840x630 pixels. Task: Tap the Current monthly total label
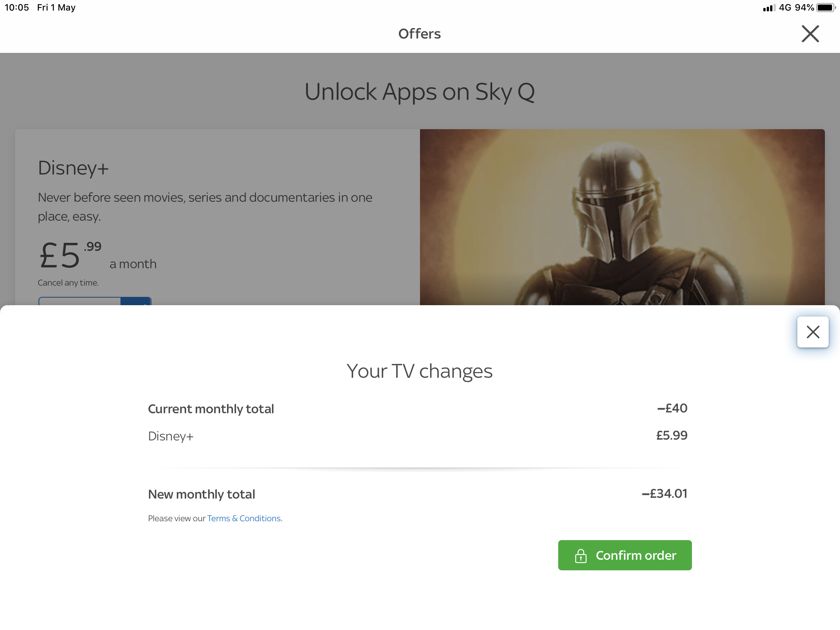(x=211, y=409)
